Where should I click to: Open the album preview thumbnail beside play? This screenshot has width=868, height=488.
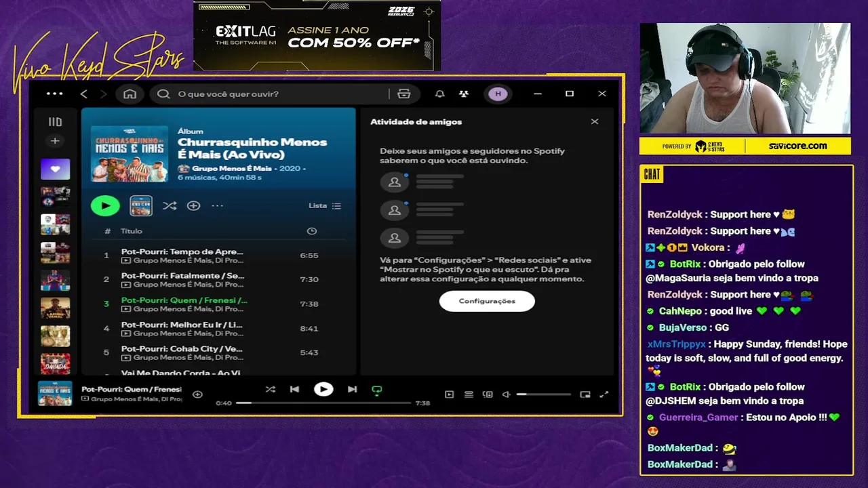click(141, 205)
